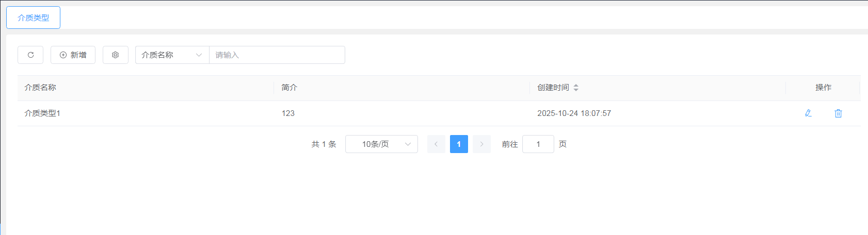Open the 10条/页 page size dropdown
Image resolution: width=868 pixels, height=235 pixels.
coord(381,144)
